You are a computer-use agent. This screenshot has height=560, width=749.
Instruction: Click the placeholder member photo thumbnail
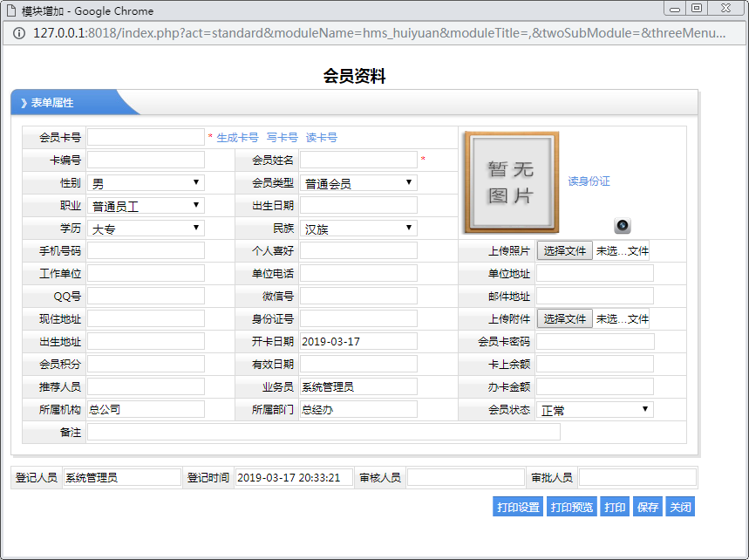(x=511, y=182)
